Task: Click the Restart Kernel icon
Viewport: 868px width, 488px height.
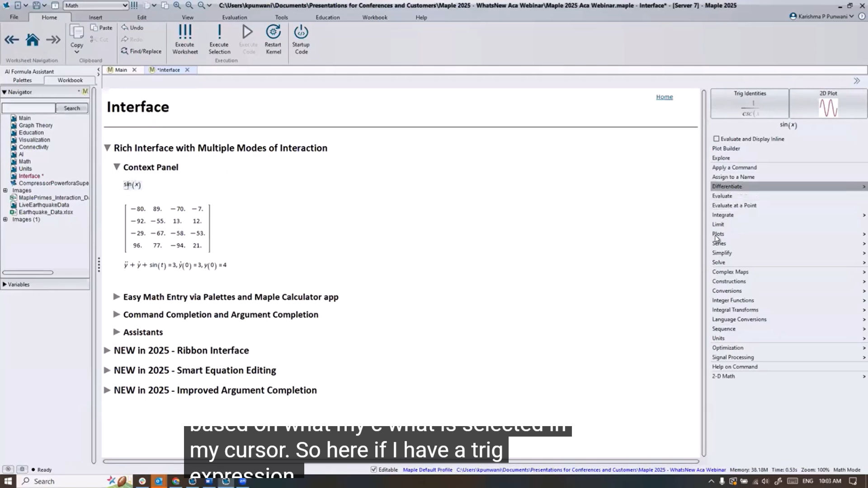Action: [x=273, y=33]
